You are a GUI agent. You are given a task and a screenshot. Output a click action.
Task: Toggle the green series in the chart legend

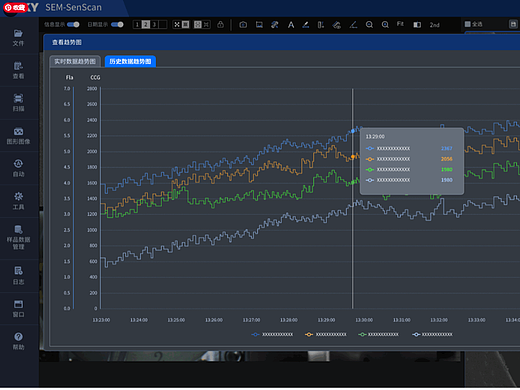click(378, 334)
